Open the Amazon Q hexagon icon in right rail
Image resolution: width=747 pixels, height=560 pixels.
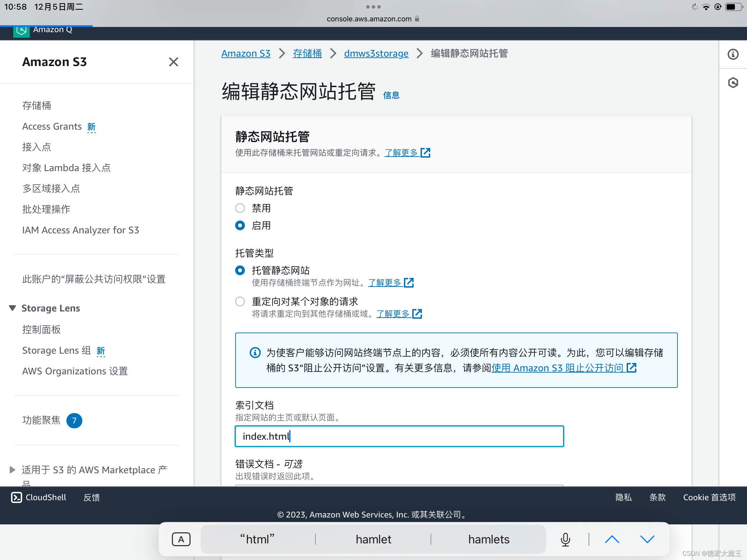733,83
